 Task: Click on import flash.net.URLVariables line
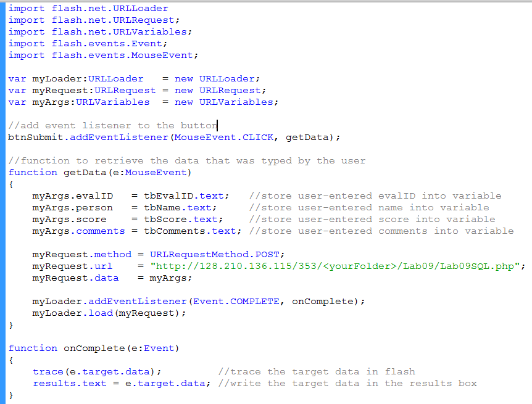point(100,32)
